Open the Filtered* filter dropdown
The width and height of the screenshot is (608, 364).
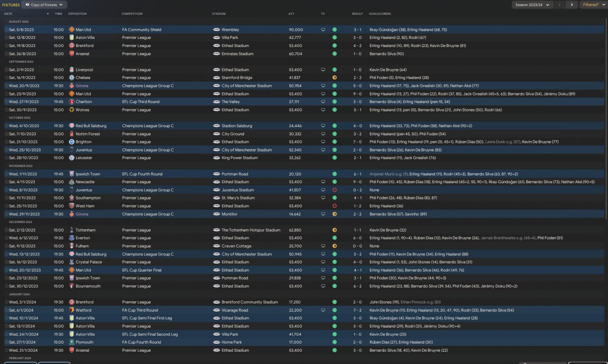593,5
